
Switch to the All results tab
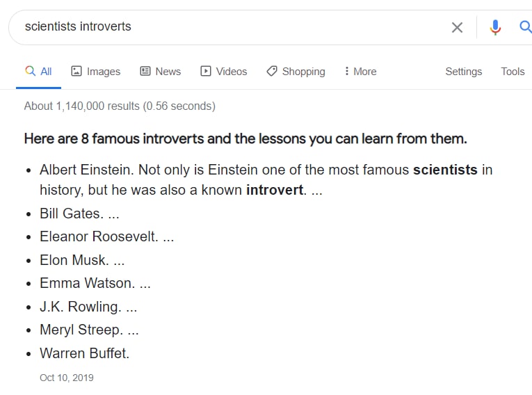(38, 72)
